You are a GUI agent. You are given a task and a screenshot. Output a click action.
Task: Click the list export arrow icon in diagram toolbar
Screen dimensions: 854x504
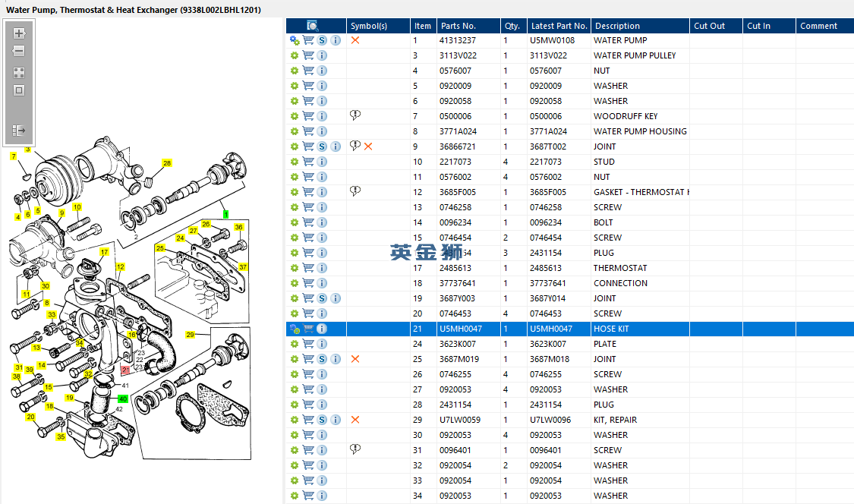(x=19, y=131)
